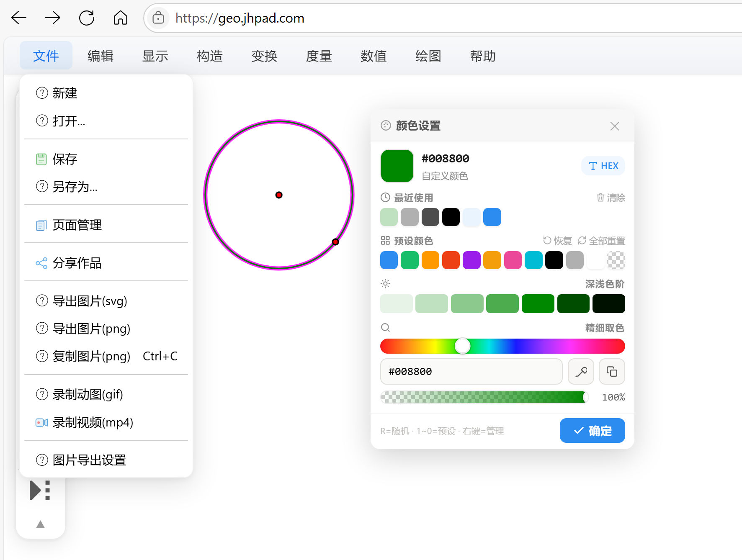Pick the dark gray recent color
This screenshot has height=560, width=742.
point(430,217)
